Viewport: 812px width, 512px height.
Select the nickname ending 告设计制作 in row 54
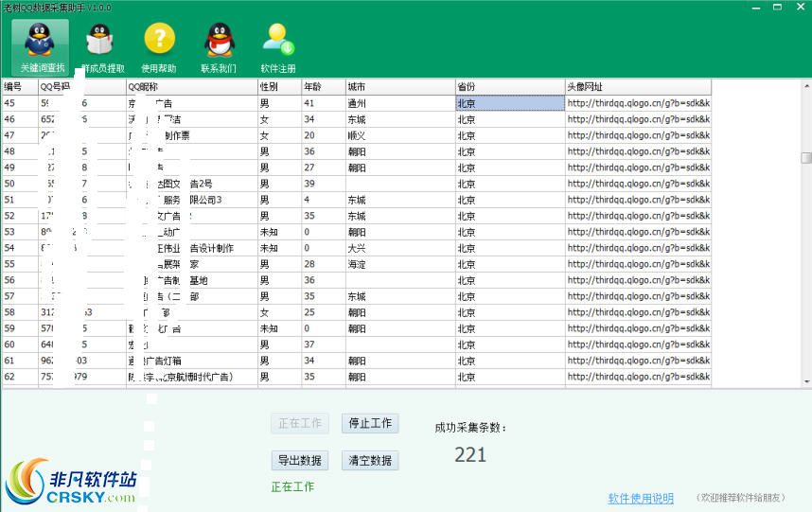191,248
